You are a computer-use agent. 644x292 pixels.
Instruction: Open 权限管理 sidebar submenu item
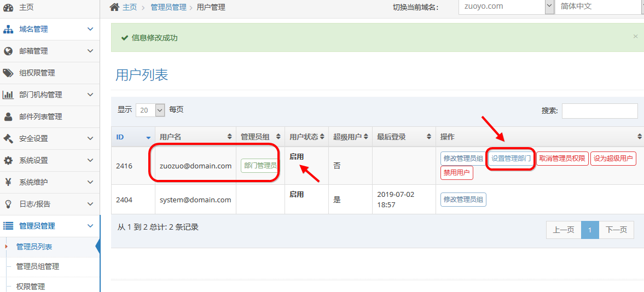click(x=31, y=286)
